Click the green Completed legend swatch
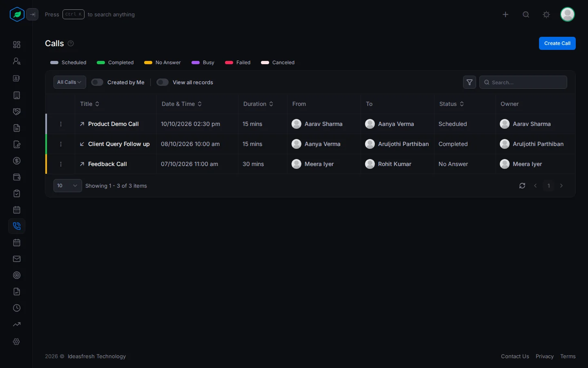Screen dimensions: 588x368 pyautogui.click(x=101, y=63)
